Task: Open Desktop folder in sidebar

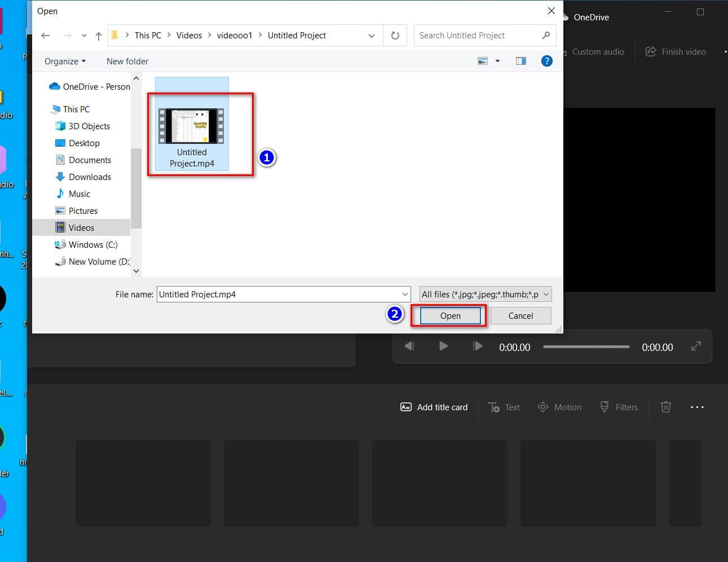Action: point(77,143)
